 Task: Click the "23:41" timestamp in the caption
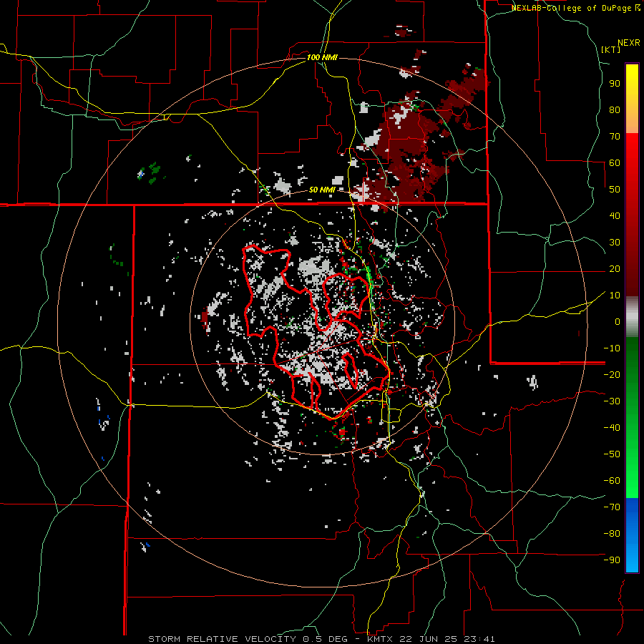point(479,639)
